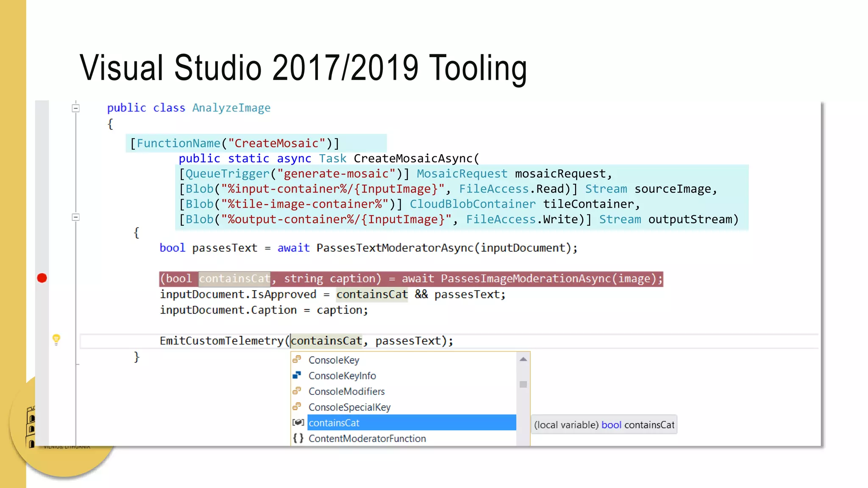Click the EmitCustomTelemetry method call

[222, 341]
